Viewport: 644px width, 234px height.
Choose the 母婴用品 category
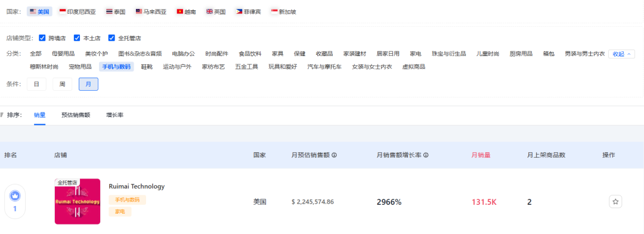point(63,54)
